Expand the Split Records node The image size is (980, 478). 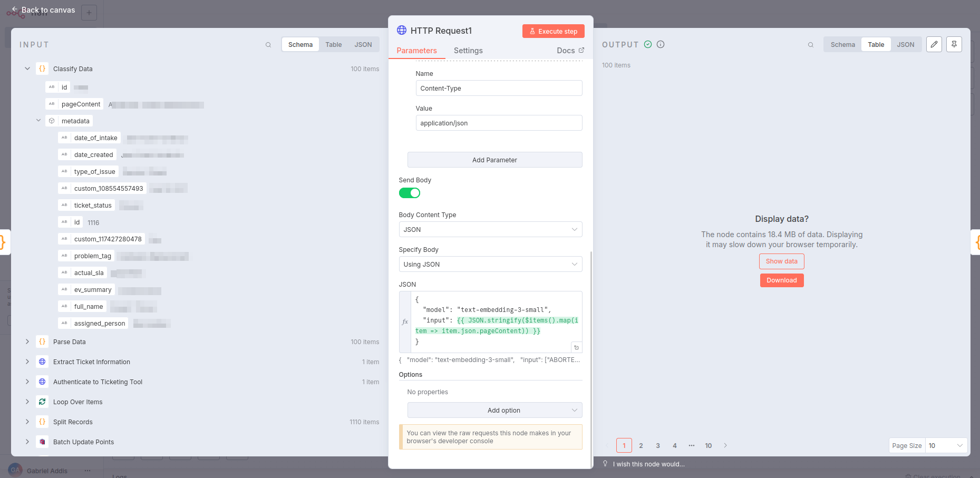(x=27, y=422)
